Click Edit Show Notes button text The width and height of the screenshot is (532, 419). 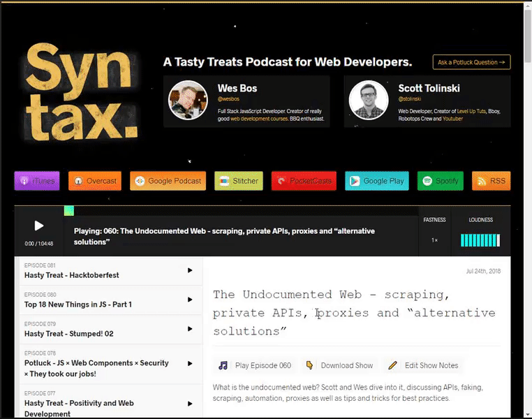(431, 365)
